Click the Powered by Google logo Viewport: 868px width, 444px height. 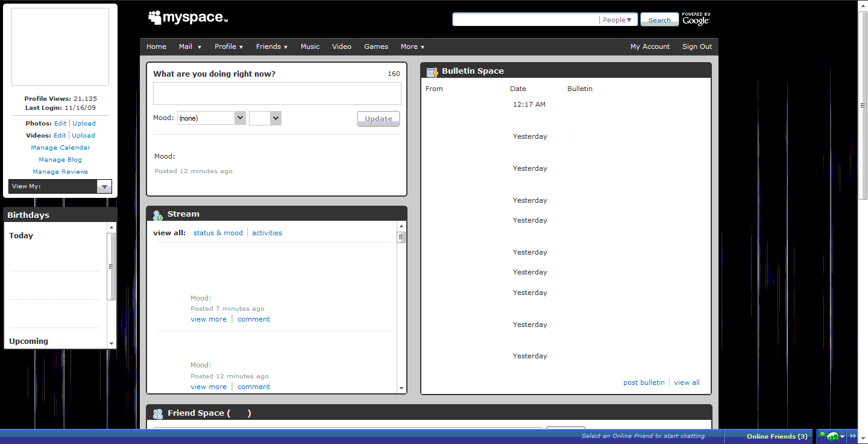click(696, 19)
